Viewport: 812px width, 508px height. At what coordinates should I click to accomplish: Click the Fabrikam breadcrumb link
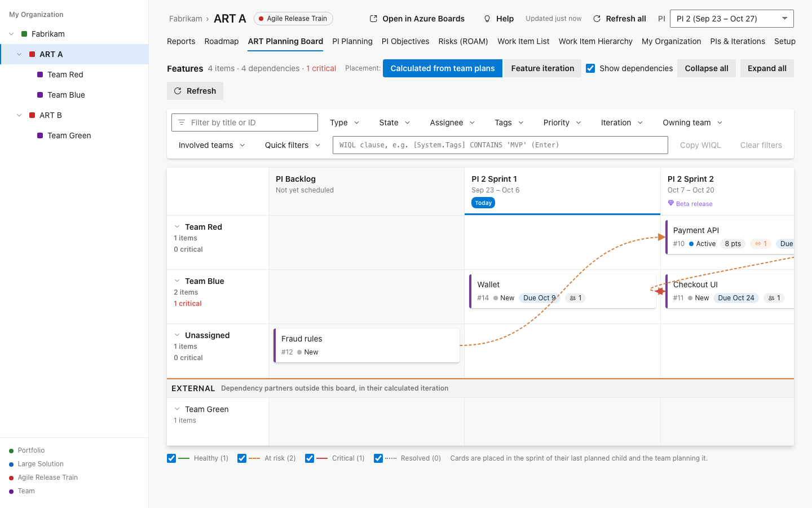186,19
